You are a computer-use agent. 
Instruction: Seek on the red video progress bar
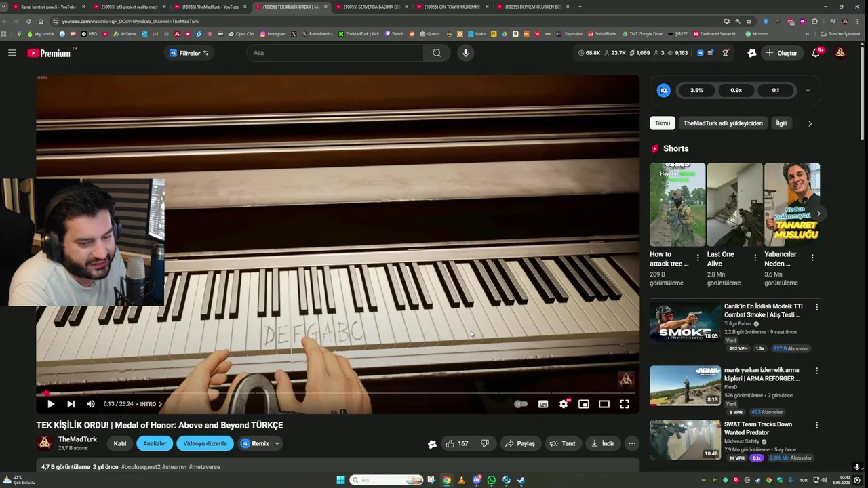tap(338, 392)
